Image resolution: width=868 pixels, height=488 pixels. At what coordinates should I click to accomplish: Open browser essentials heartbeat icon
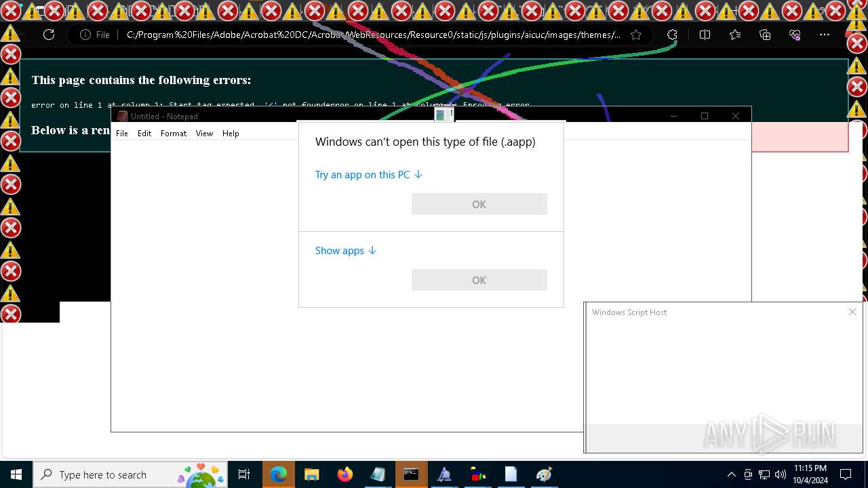[795, 35]
